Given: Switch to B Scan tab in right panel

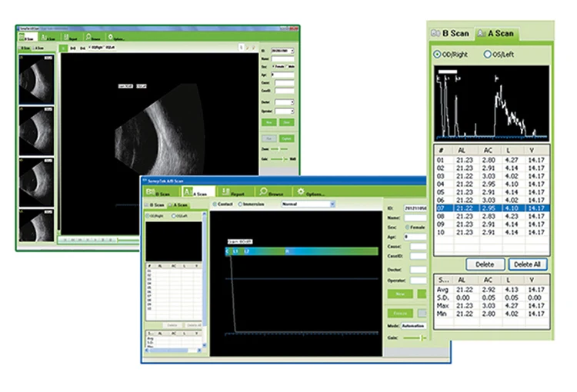Looking at the screenshot, I should pyautogui.click(x=450, y=33).
